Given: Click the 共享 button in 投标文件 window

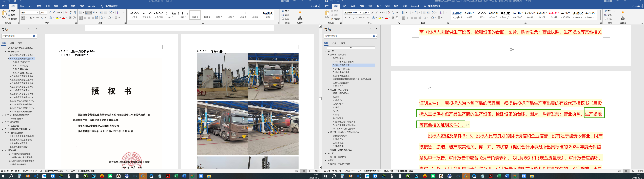Looking at the screenshot, I should [314, 6].
